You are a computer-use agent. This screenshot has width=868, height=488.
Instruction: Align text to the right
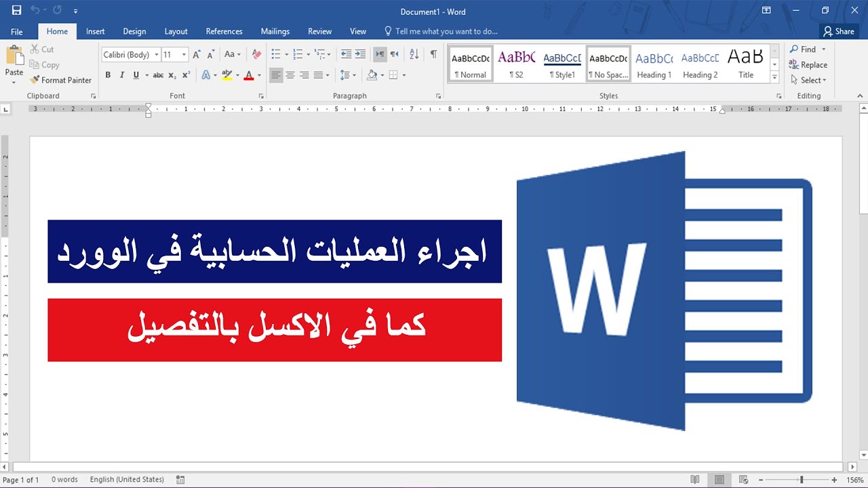pyautogui.click(x=304, y=75)
